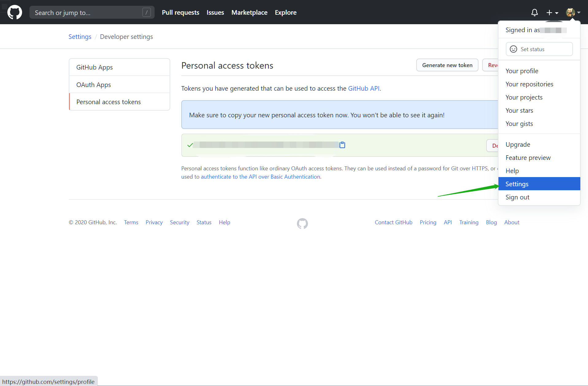Open Marketplace in top nav
The image size is (588, 386).
[x=249, y=13]
